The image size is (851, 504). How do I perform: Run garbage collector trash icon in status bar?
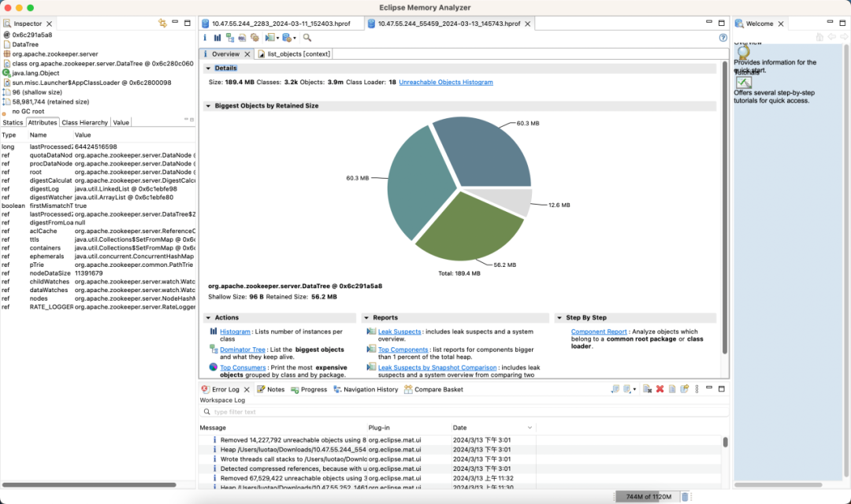click(685, 496)
